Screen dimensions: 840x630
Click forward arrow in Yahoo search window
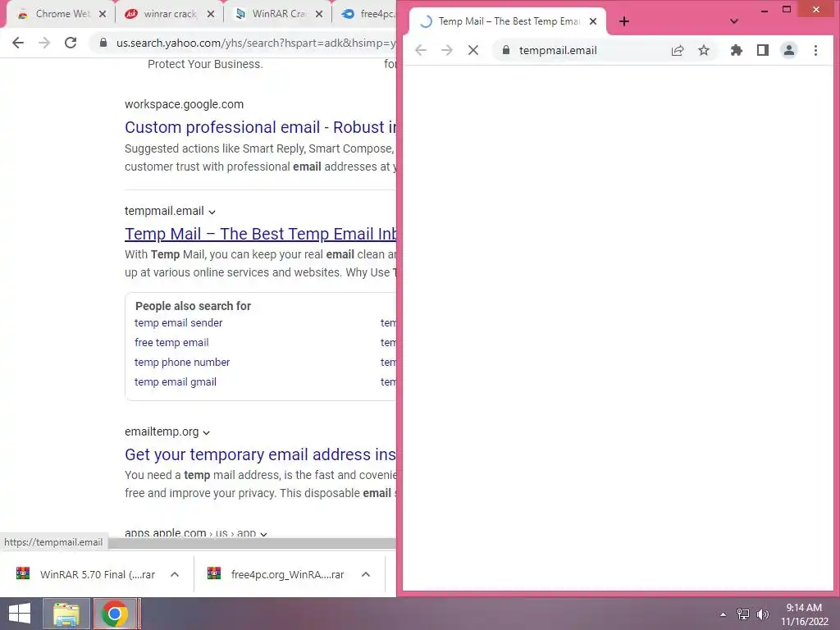44,43
